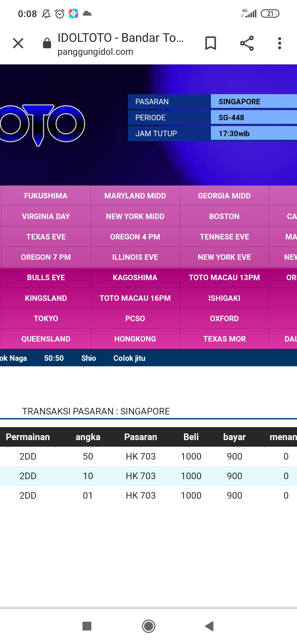Tap the padlock site security icon
The image size is (297, 644).
47,43
